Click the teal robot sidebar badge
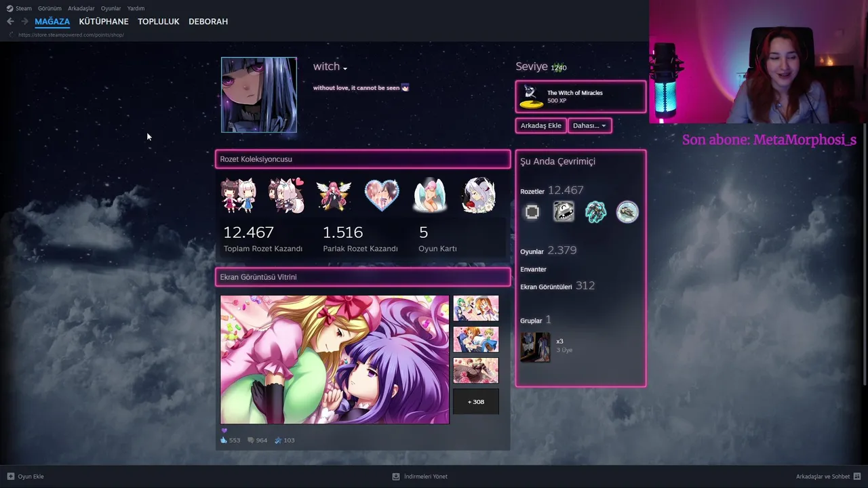The height and width of the screenshot is (488, 868). tap(595, 212)
